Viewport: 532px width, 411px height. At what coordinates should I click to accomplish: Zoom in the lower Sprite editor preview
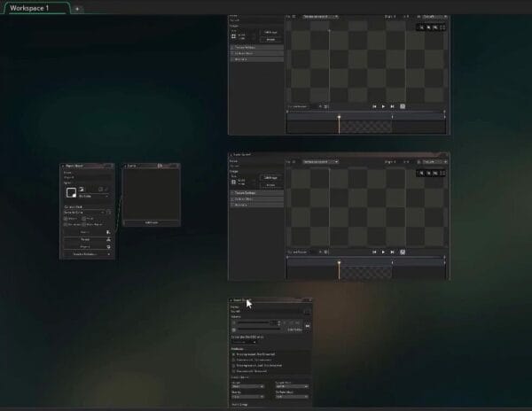click(x=428, y=173)
